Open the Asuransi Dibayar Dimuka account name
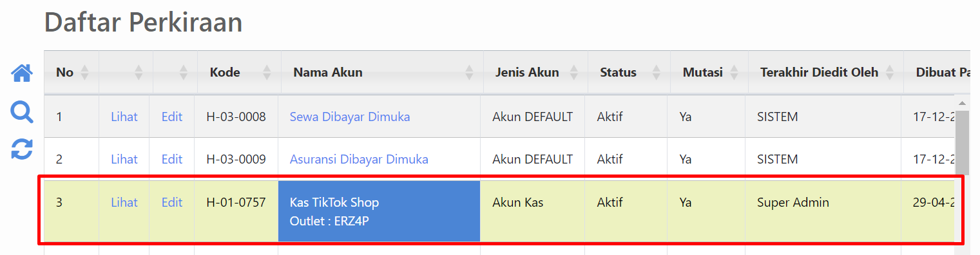 (359, 159)
